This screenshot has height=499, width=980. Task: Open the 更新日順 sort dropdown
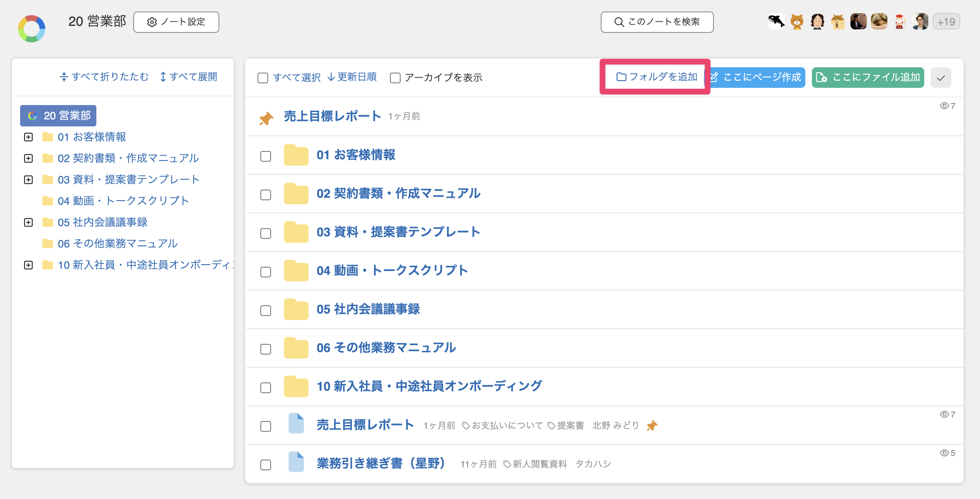(x=352, y=77)
